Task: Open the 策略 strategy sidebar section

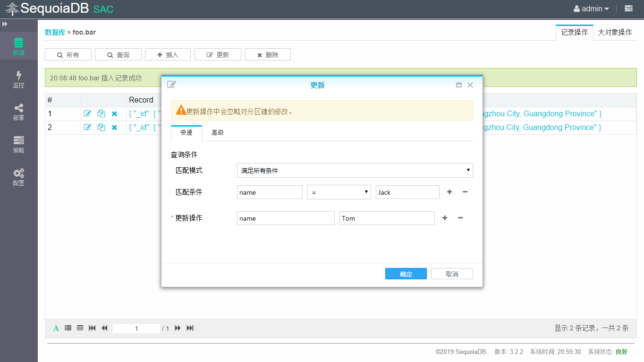Action: point(18,145)
